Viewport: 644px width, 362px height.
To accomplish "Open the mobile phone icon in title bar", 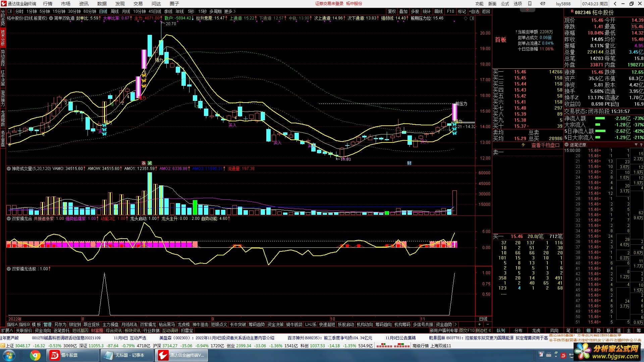I will [530, 4].
